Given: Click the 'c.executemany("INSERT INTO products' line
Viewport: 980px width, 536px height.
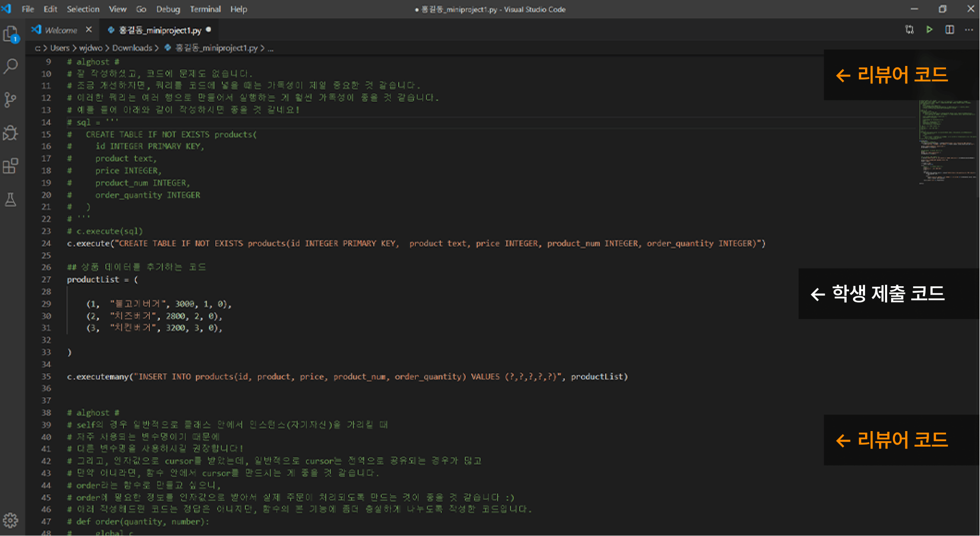Looking at the screenshot, I should [347, 377].
